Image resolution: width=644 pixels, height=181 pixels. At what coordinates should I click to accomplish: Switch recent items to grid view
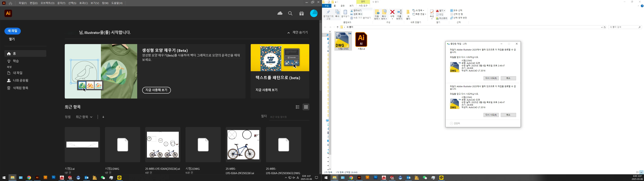[306, 107]
